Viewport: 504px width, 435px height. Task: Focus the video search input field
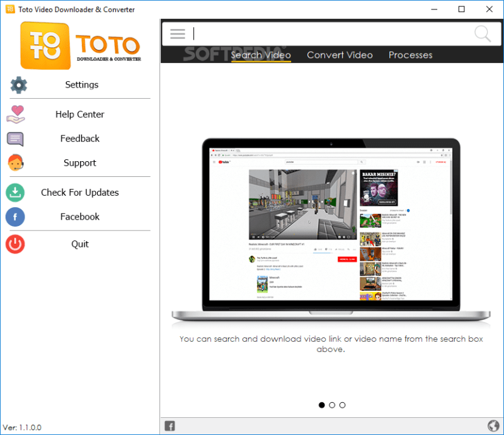pyautogui.click(x=331, y=34)
